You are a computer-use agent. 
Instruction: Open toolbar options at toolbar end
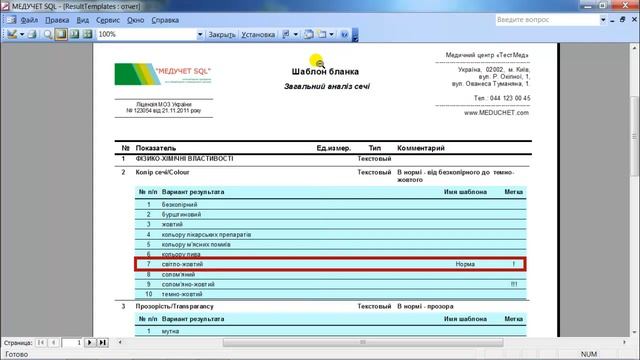tap(355, 35)
